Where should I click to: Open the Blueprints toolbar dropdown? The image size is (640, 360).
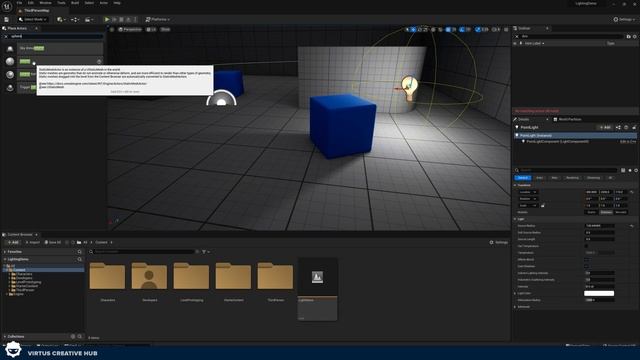coord(75,19)
